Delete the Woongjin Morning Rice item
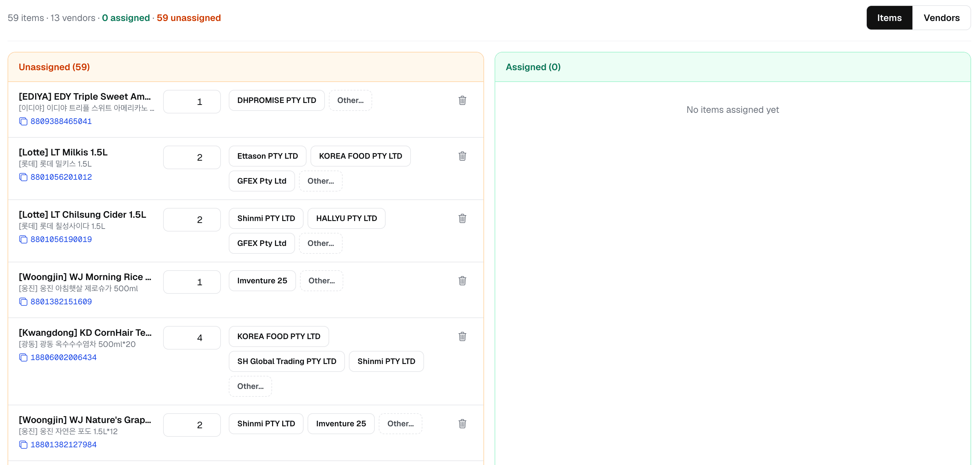The image size is (980, 465). [462, 281]
